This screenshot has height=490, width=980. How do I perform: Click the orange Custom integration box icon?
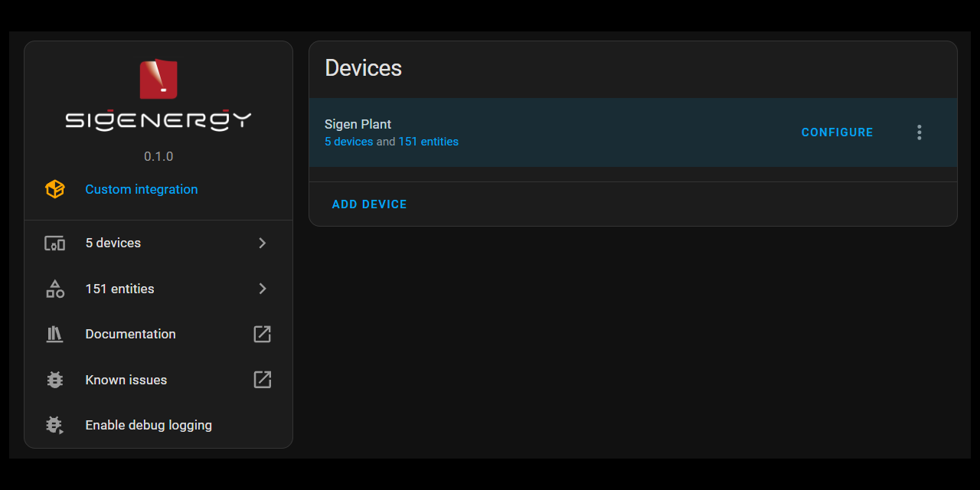pos(55,189)
